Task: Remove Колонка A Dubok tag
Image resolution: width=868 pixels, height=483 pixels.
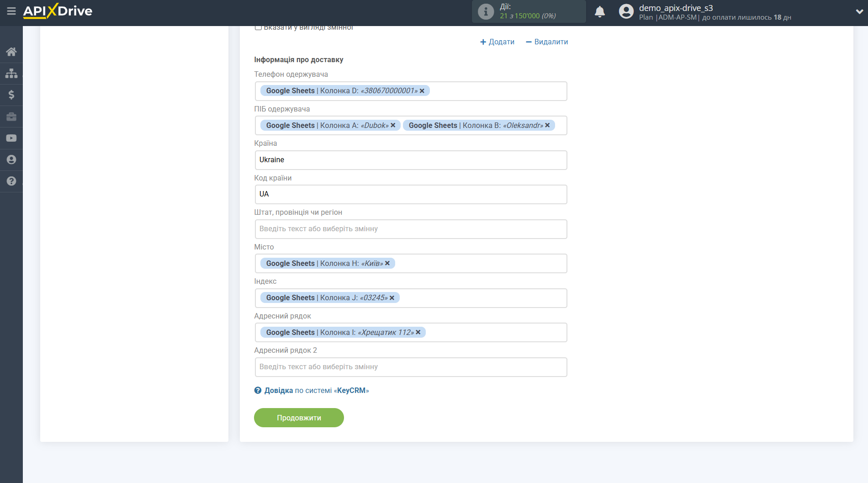Action: click(x=393, y=125)
